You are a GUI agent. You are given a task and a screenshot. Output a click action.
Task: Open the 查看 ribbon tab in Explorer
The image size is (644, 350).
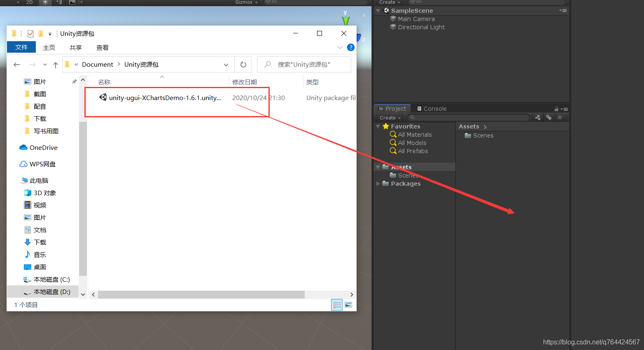pyautogui.click(x=103, y=48)
